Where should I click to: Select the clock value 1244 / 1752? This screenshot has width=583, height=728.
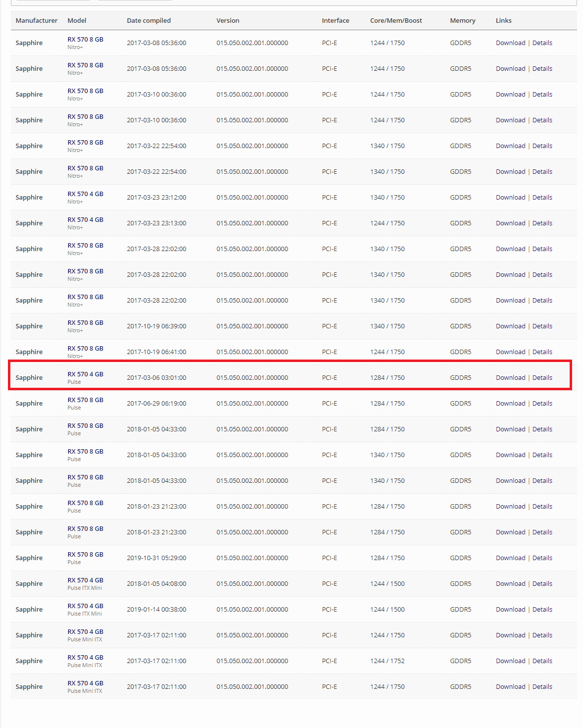click(387, 661)
